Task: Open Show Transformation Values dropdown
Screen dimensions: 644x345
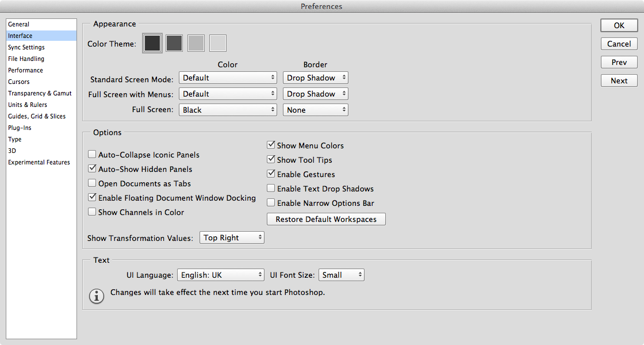Action: pos(232,237)
